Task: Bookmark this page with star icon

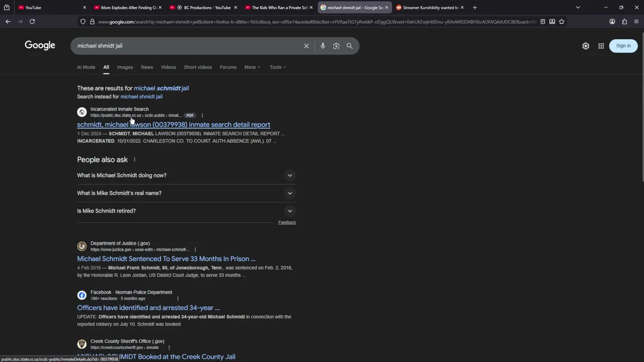Action: coord(561,22)
